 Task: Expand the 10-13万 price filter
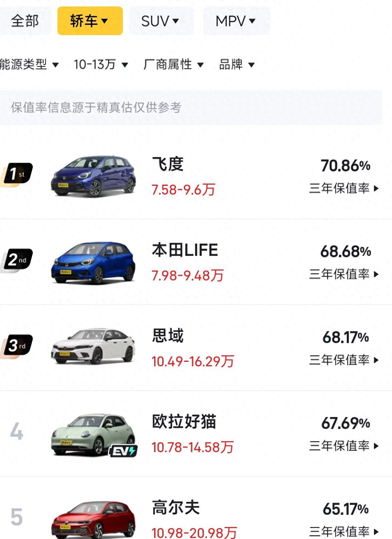(101, 64)
